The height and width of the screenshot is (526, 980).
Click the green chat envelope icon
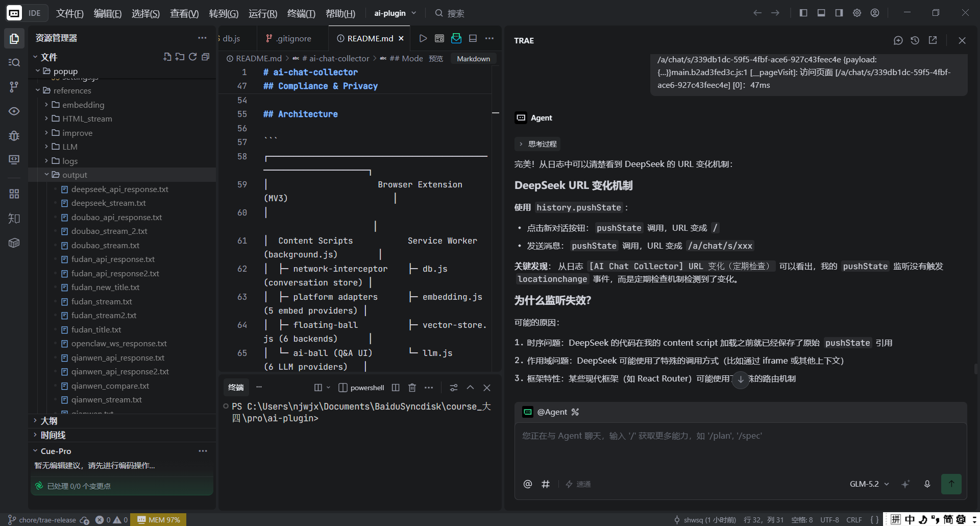456,38
